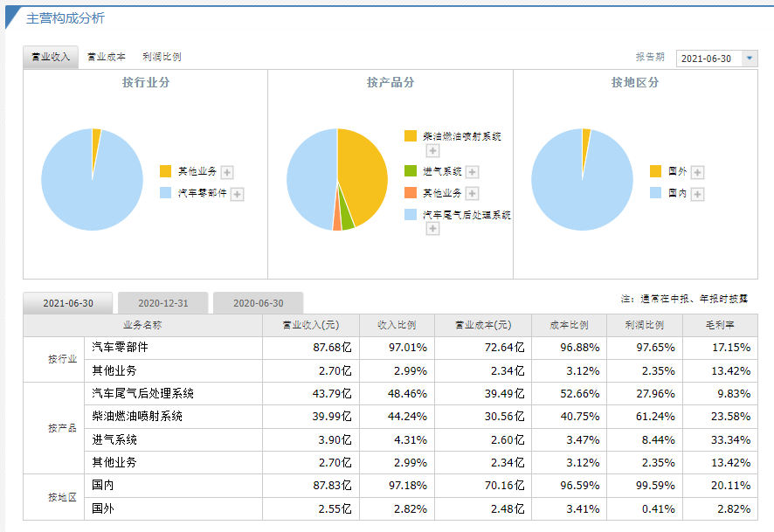Viewport: 774px width, 532px height.
Task: Expand the 汽车尾气后处理系统 legend plus icon
Action: (x=432, y=229)
